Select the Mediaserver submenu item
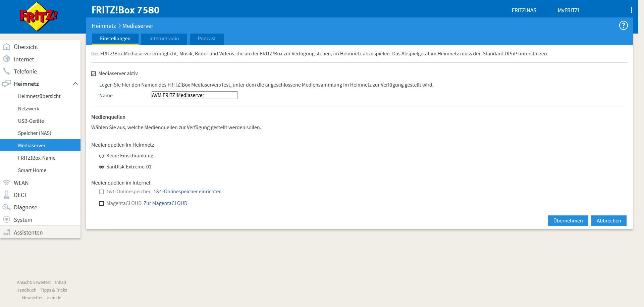 point(40,145)
